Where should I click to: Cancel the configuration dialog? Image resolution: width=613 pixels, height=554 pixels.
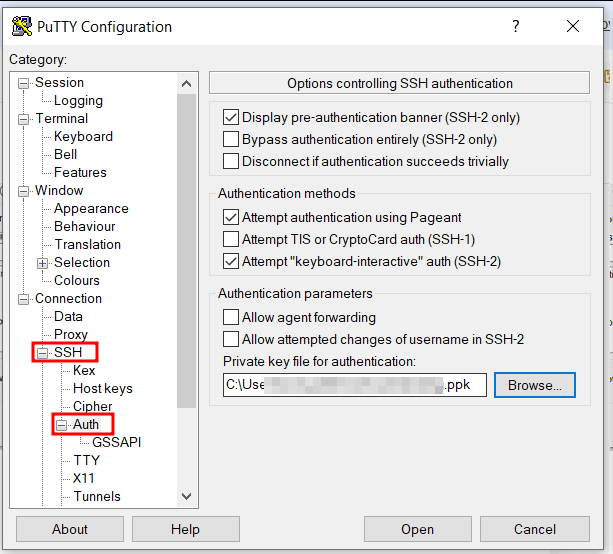[x=534, y=529]
